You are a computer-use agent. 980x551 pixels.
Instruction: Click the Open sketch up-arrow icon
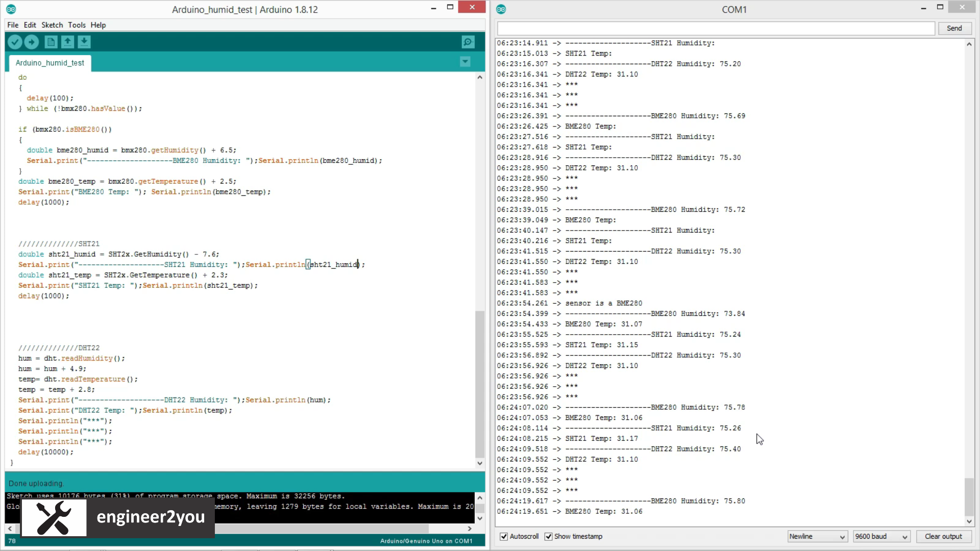(67, 42)
